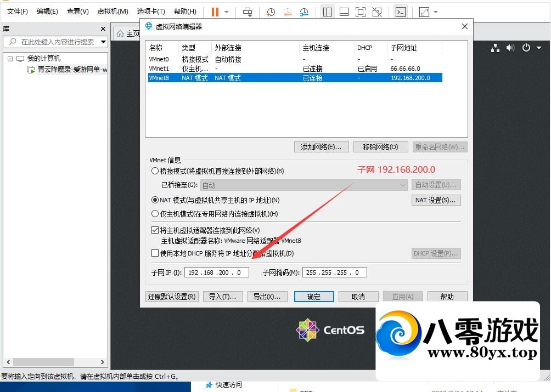Take a snapshot of this virtual machine
Screen dimensions: 551x392
click(x=271, y=12)
